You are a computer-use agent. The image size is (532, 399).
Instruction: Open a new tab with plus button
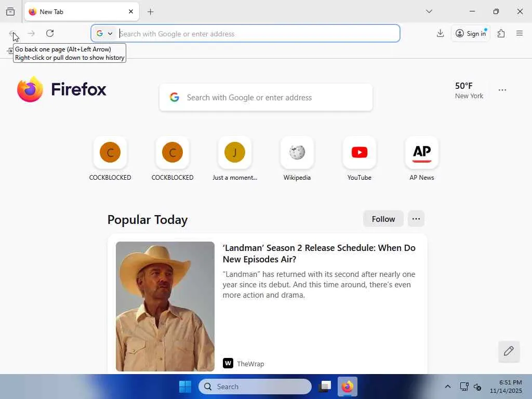tap(151, 12)
